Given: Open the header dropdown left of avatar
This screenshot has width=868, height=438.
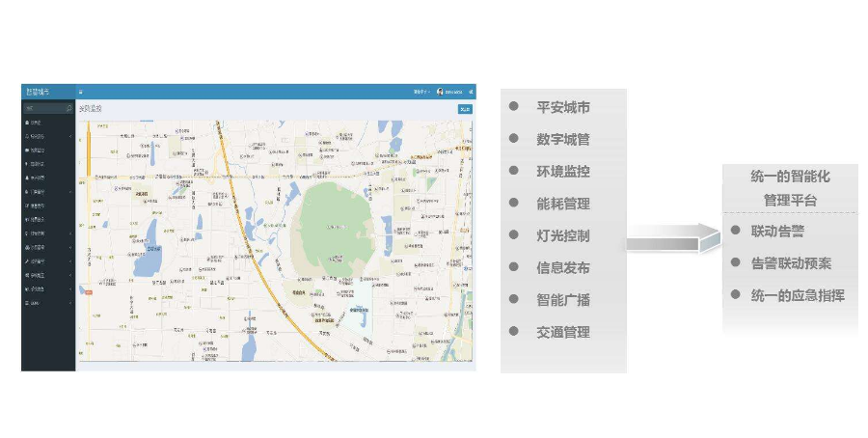Looking at the screenshot, I should coord(421,92).
